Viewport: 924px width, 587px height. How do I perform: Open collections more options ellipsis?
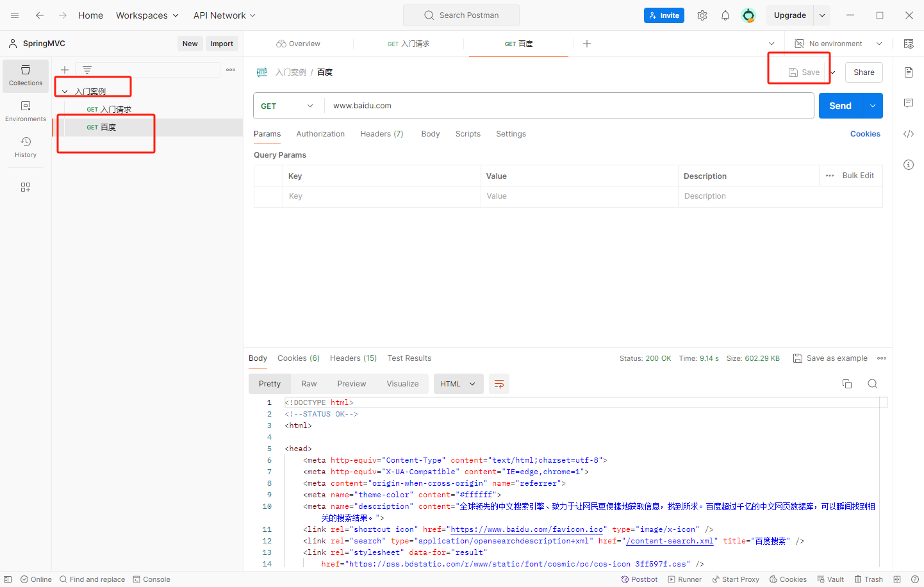coord(231,70)
